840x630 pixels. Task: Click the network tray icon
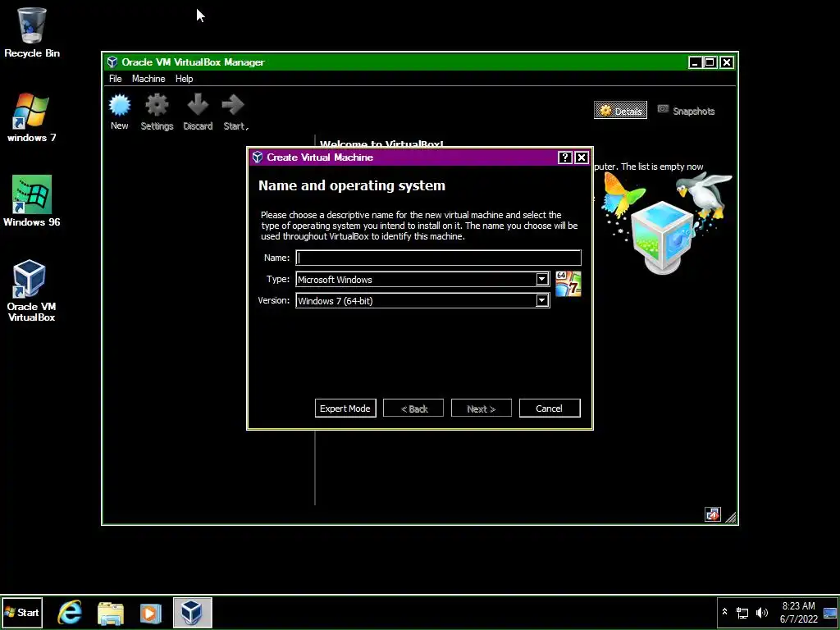[742, 613]
